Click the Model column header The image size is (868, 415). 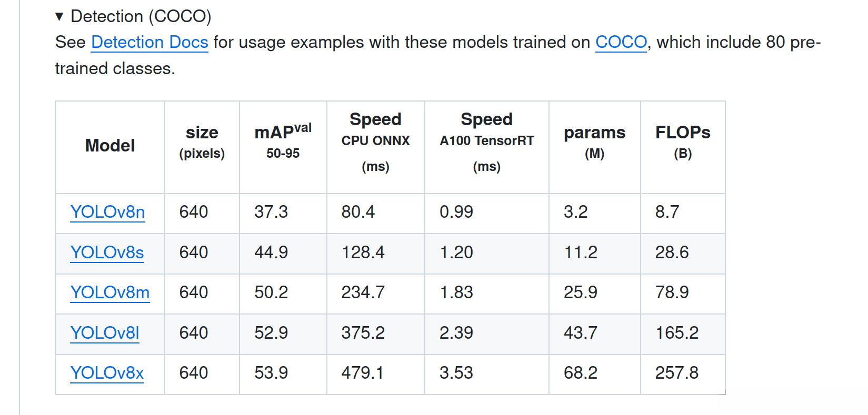point(110,146)
